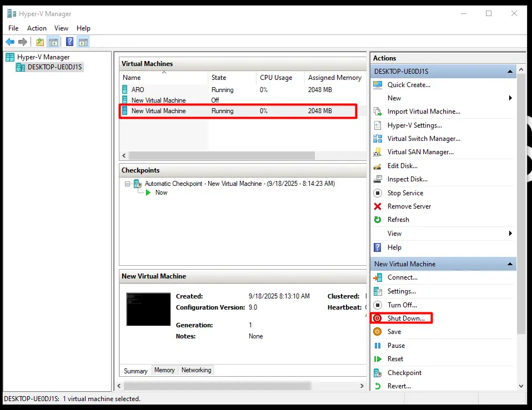Click the details pane scroll right arrow
The image size is (532, 410).
(x=362, y=386)
